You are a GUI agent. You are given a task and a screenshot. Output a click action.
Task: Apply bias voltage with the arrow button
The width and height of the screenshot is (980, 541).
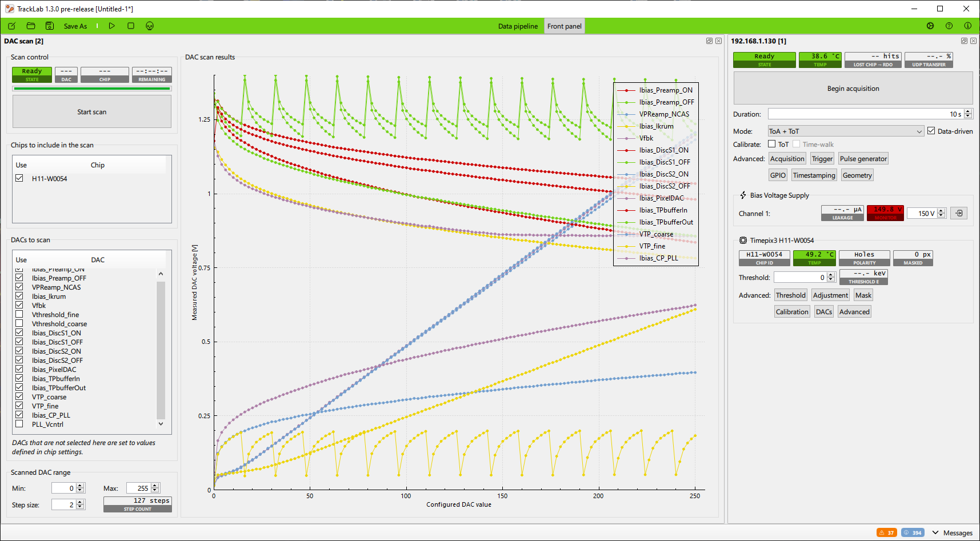959,213
